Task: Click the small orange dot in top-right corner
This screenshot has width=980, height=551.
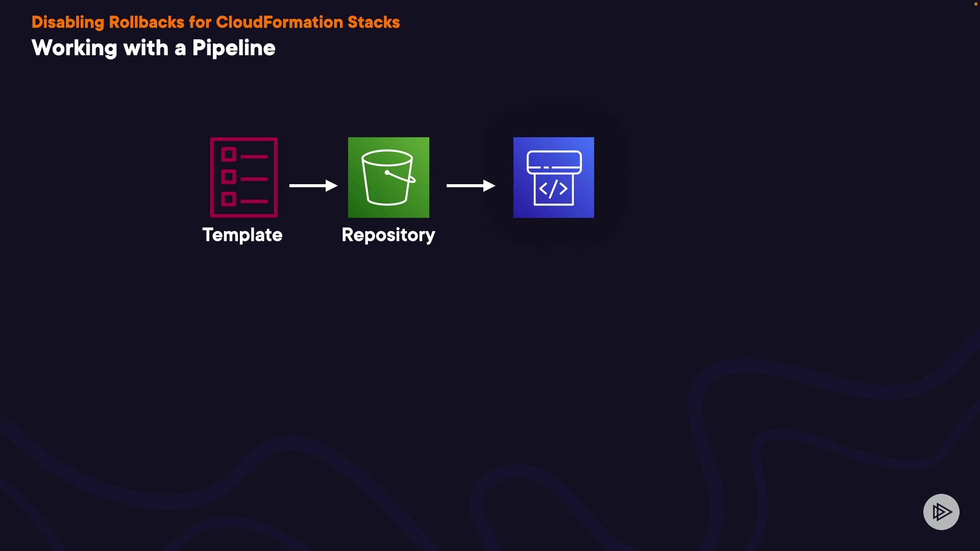Action: [975, 4]
